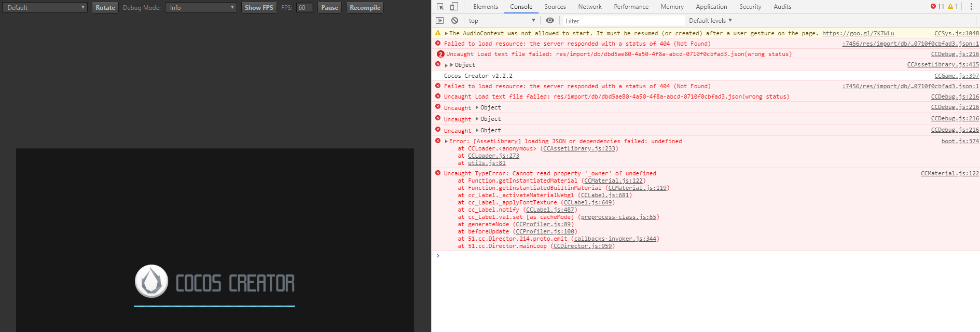Image resolution: width=980 pixels, height=332 pixels.
Task: Click the Recompile button
Action: [365, 7]
